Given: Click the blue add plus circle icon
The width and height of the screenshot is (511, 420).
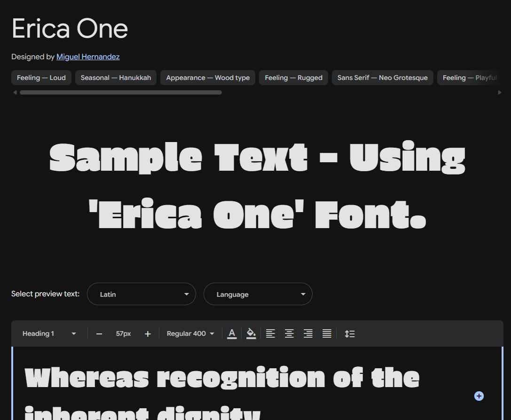Looking at the screenshot, I should tap(479, 396).
